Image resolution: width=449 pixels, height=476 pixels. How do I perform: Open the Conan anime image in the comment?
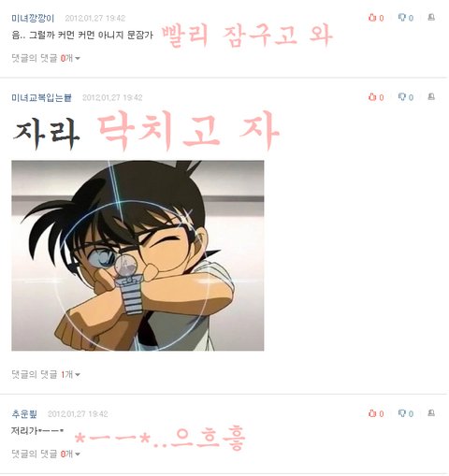138,255
